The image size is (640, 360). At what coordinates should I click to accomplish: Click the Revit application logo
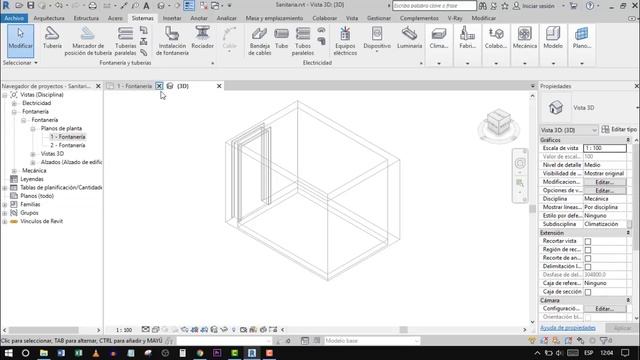6,6
